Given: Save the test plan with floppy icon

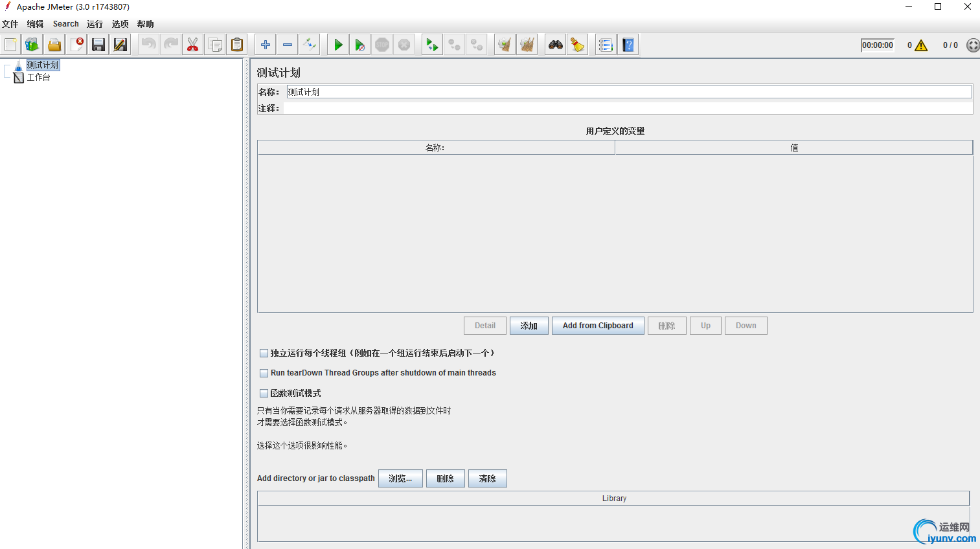Looking at the screenshot, I should tap(98, 45).
